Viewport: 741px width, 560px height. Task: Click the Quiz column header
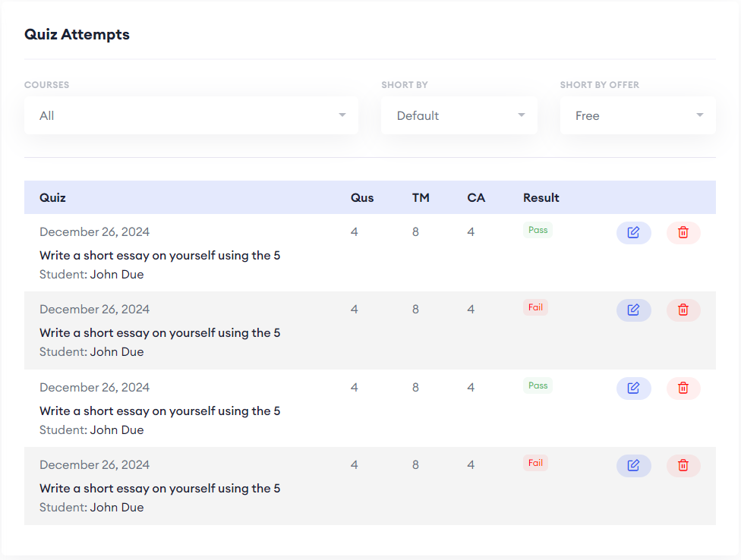pyautogui.click(x=53, y=197)
